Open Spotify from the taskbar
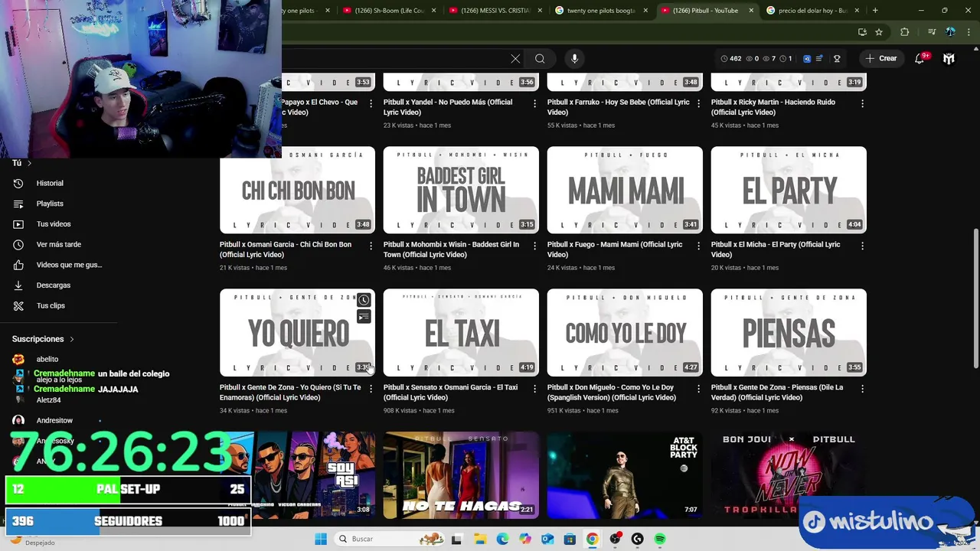The width and height of the screenshot is (980, 551). click(x=660, y=539)
